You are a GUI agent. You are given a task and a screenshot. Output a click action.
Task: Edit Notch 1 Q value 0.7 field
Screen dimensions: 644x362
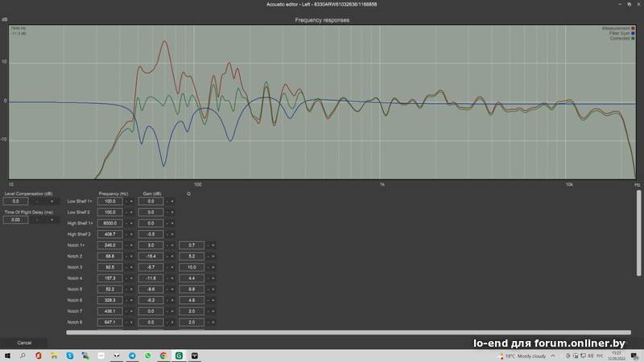pos(192,245)
